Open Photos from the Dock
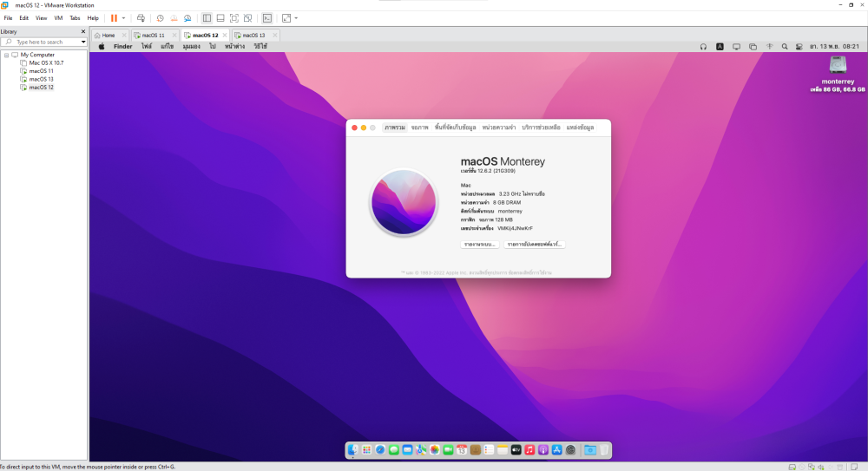 click(435, 450)
